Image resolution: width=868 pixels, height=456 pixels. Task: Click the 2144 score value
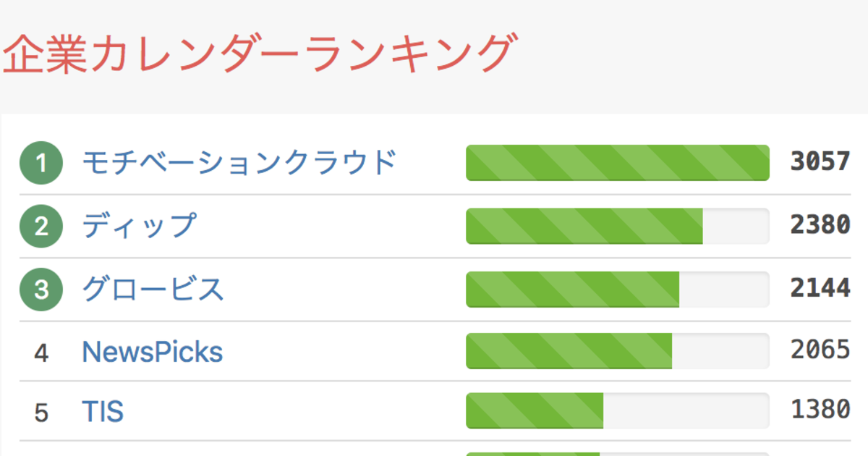click(820, 289)
